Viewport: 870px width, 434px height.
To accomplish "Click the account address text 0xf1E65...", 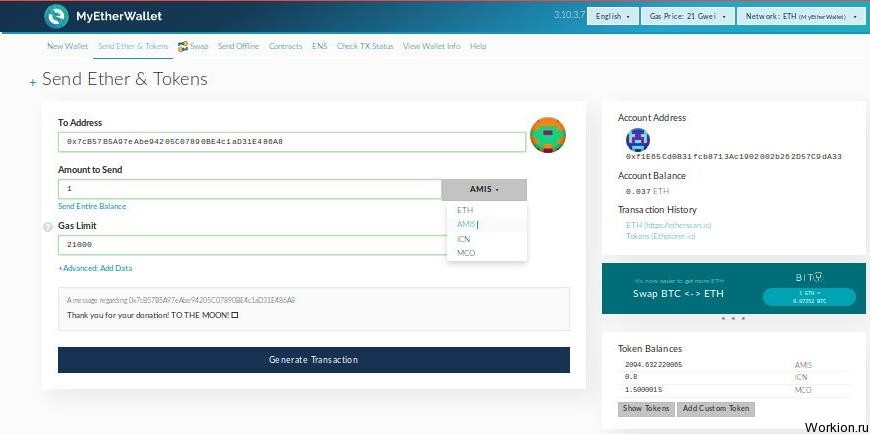I will (x=734, y=157).
